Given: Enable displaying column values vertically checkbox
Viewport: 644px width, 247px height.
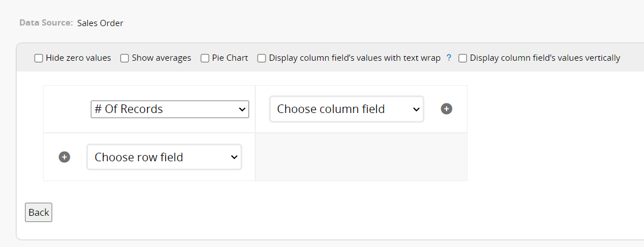Looking at the screenshot, I should point(462,58).
